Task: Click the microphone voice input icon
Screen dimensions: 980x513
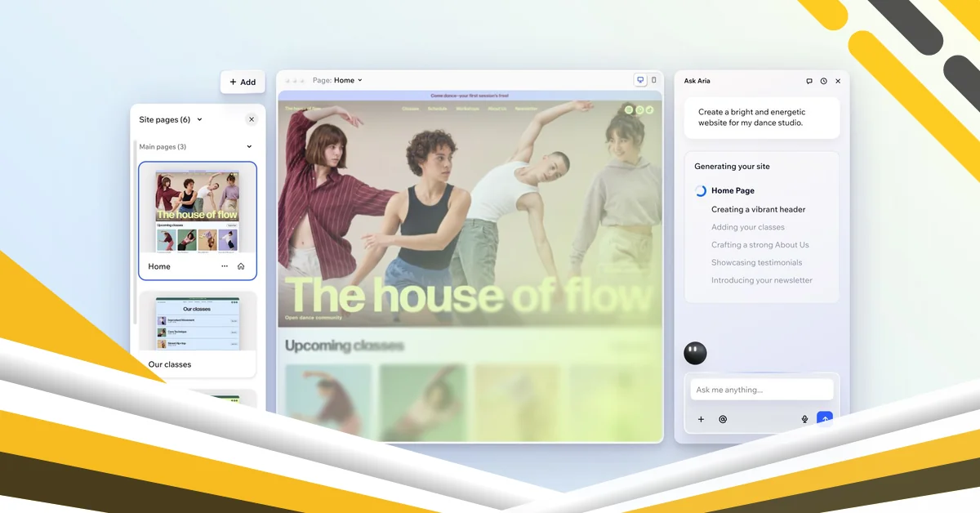Action: click(x=804, y=419)
